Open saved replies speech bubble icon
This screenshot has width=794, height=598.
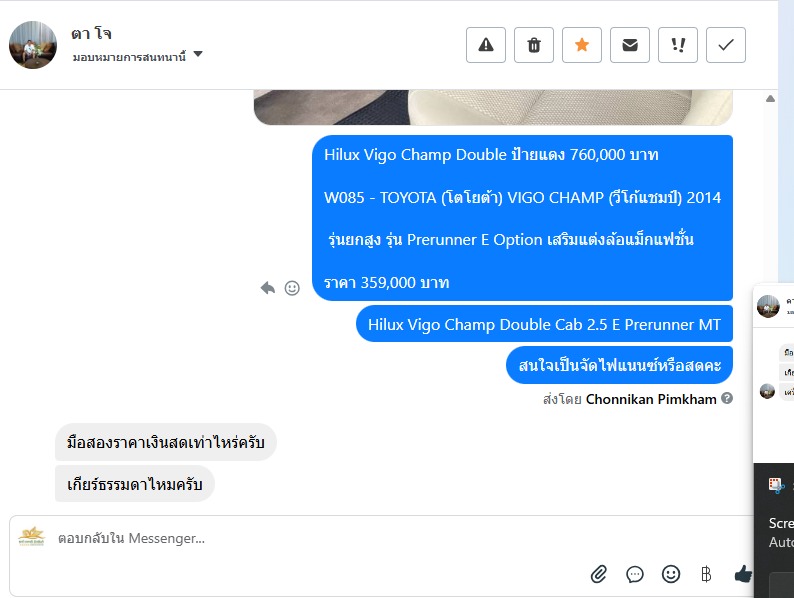[634, 574]
